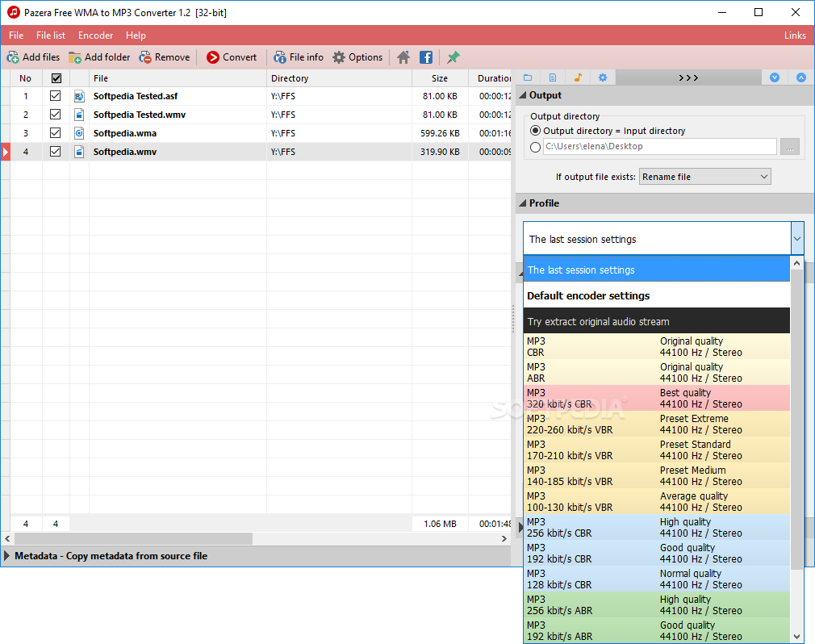
Task: Sort by the Size column header
Action: (440, 78)
